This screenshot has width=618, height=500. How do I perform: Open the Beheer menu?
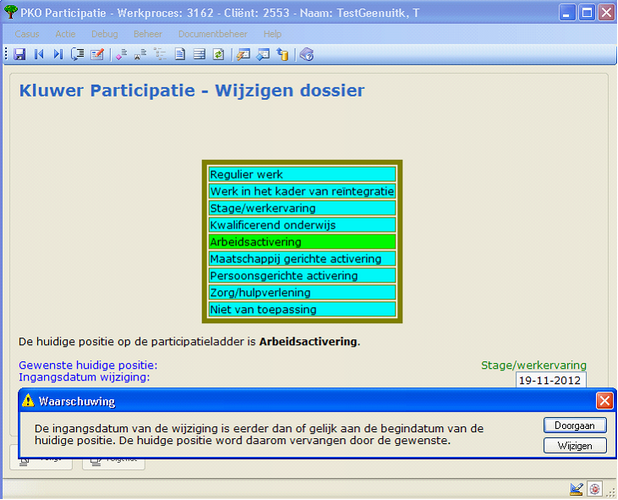pos(148,34)
